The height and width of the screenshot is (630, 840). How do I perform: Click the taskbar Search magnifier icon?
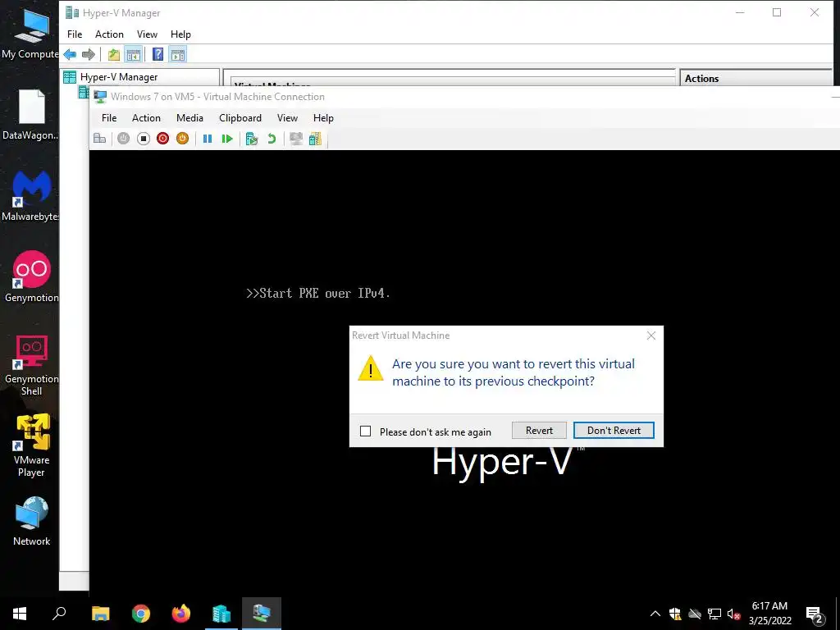(x=59, y=614)
